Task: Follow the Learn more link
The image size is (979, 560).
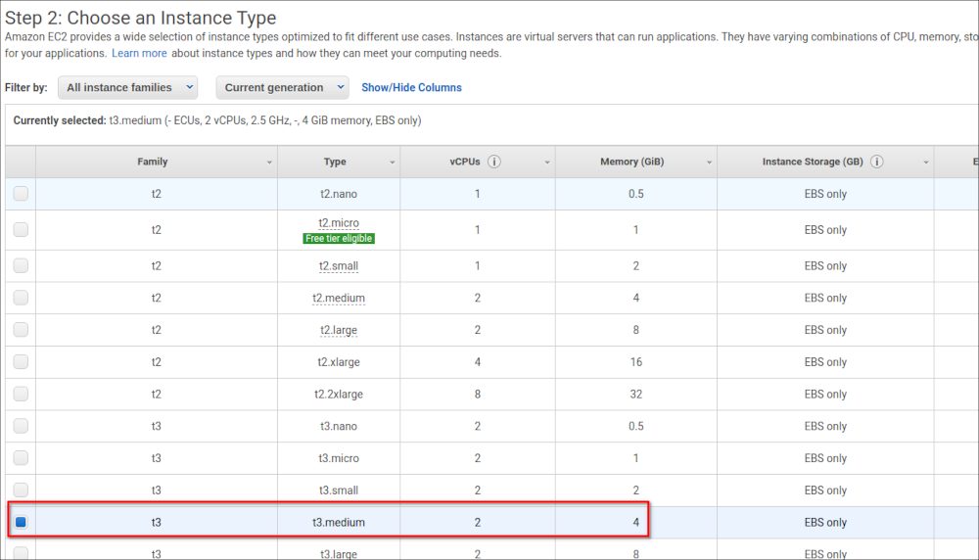Action: pyautogui.click(x=139, y=53)
